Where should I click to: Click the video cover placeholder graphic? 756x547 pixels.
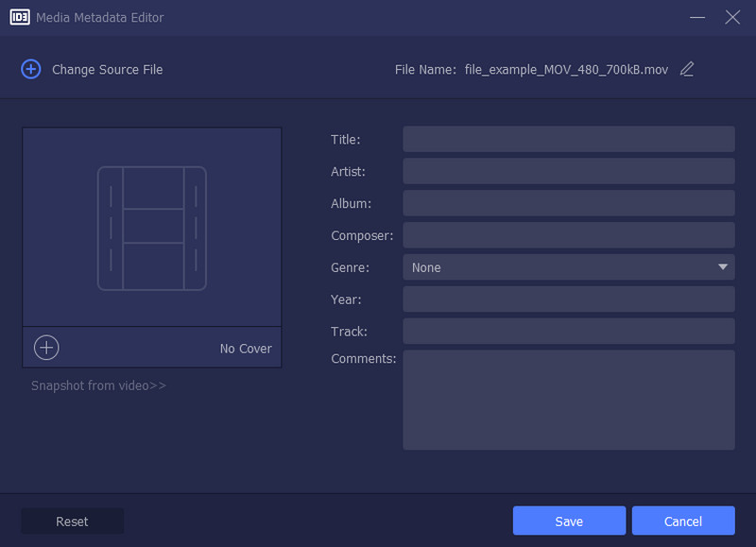[x=151, y=227]
